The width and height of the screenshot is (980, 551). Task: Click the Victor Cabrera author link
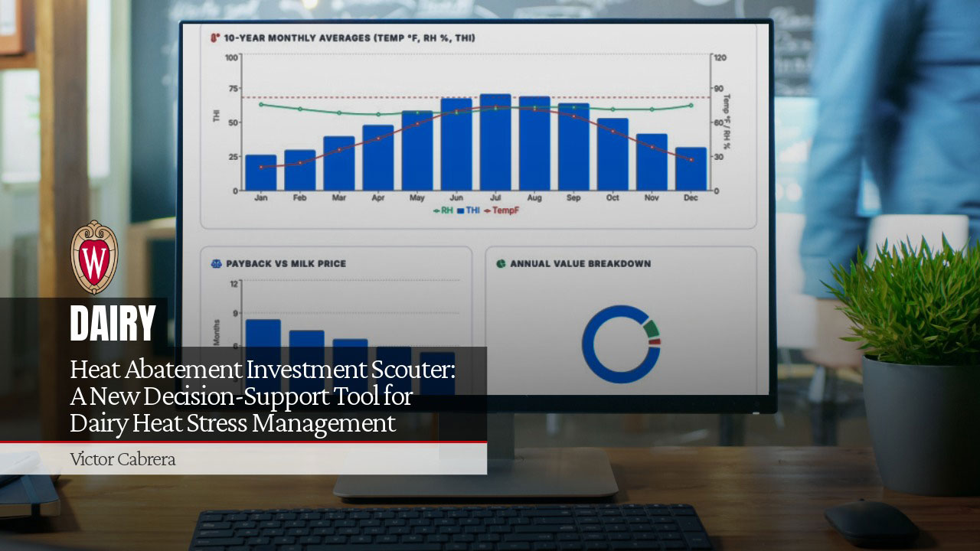tap(122, 459)
